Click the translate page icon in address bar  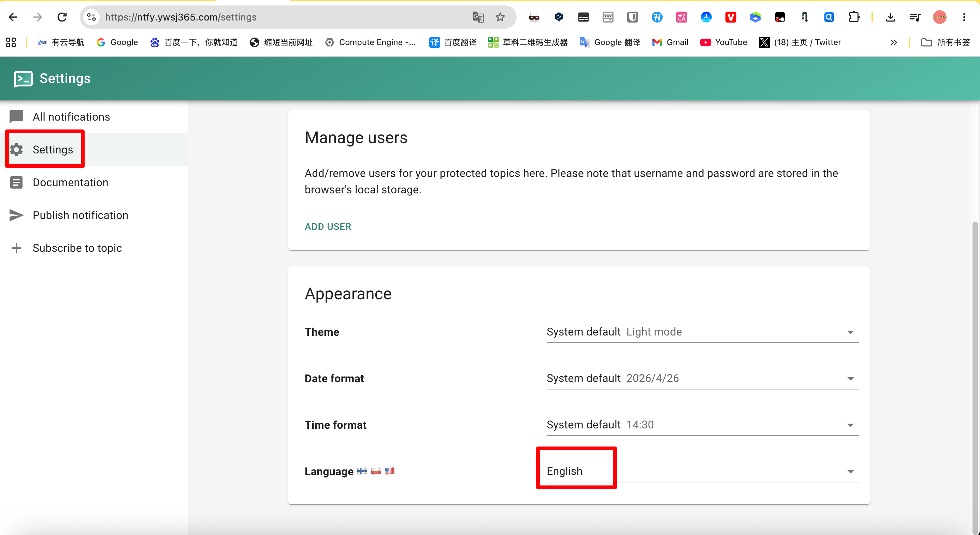(478, 17)
